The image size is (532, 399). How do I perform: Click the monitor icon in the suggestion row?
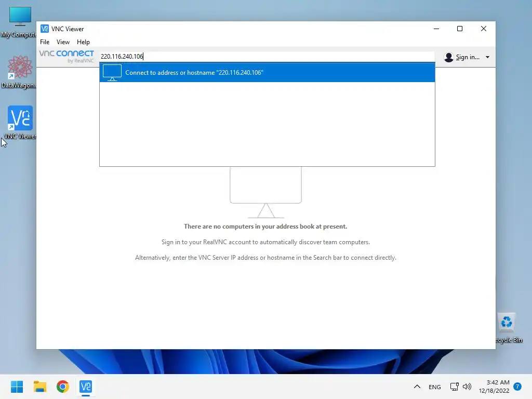(x=112, y=73)
